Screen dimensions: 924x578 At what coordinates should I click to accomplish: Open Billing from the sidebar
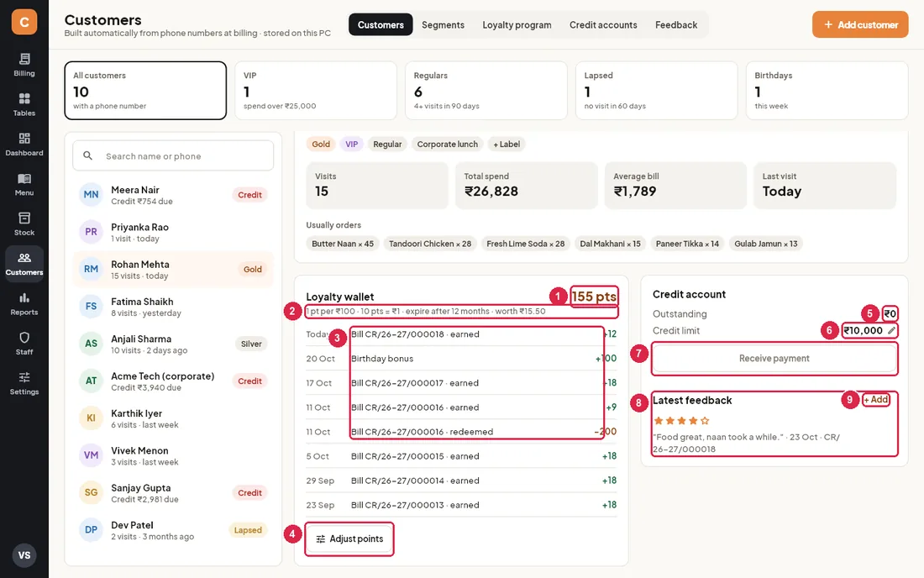[24, 65]
